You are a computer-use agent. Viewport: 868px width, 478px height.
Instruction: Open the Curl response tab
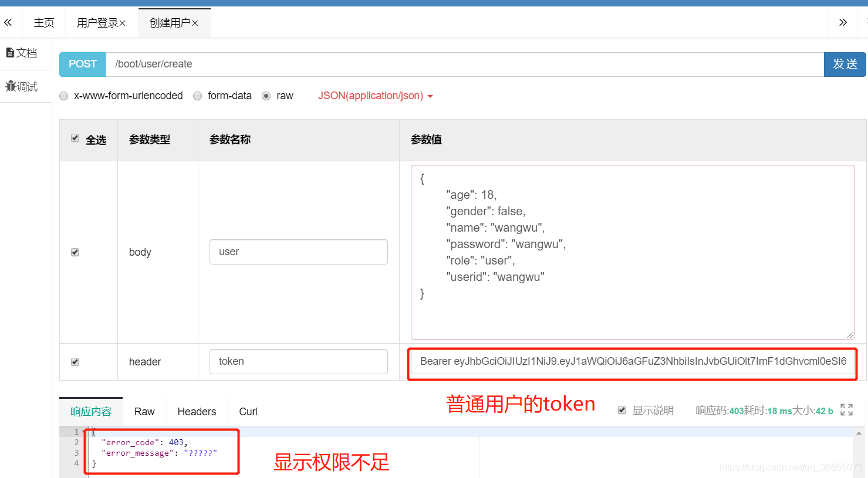(x=248, y=412)
